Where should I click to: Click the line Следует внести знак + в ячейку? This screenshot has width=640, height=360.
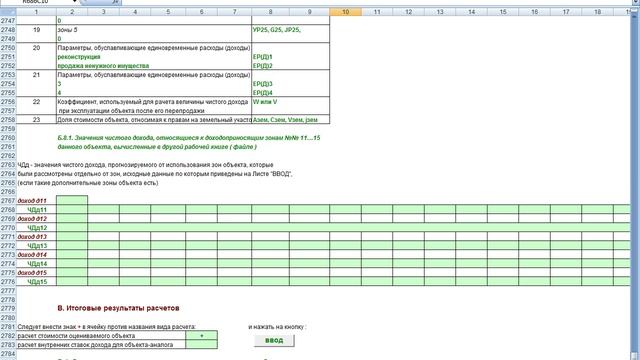[x=106, y=327]
